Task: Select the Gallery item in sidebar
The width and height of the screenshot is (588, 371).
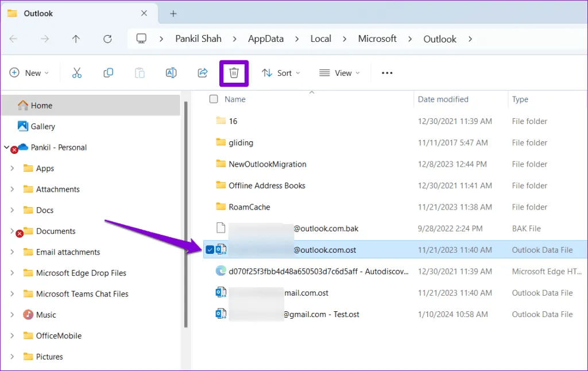Action: [x=42, y=126]
